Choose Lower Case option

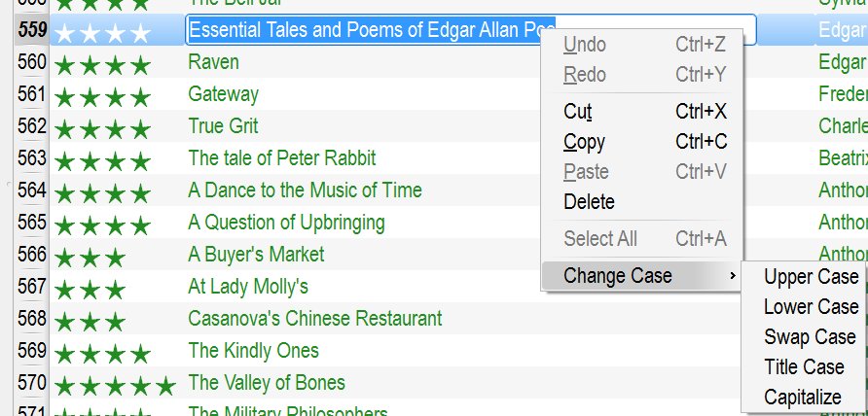click(x=811, y=307)
